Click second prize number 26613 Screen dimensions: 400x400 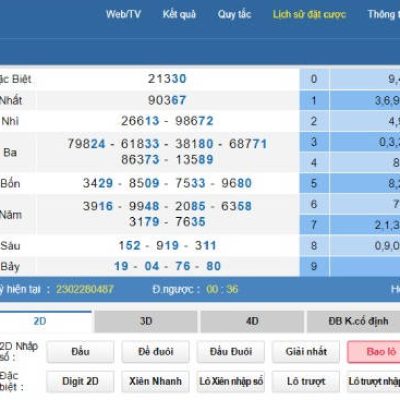140,121
